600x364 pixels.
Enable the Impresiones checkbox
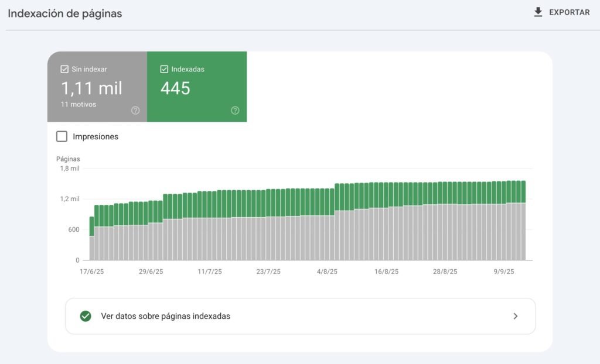[x=62, y=136]
